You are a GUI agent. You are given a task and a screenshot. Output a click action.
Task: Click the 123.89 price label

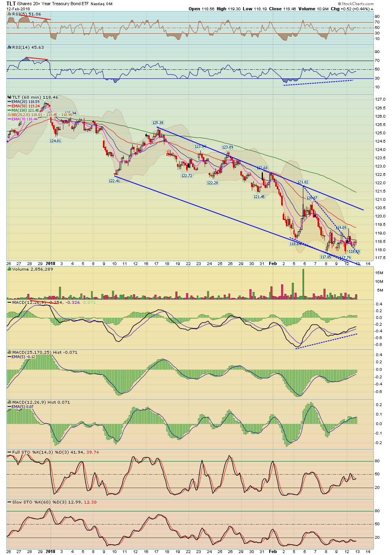pos(227,147)
